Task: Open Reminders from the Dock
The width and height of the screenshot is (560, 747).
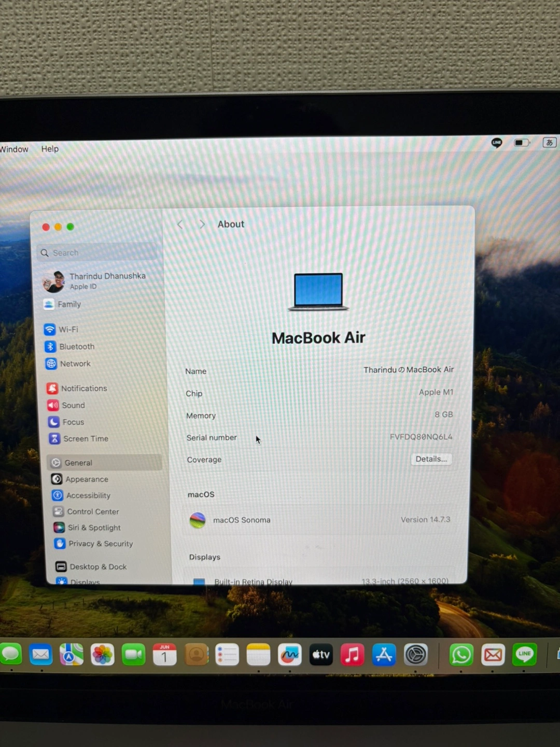Action: pos(227,655)
